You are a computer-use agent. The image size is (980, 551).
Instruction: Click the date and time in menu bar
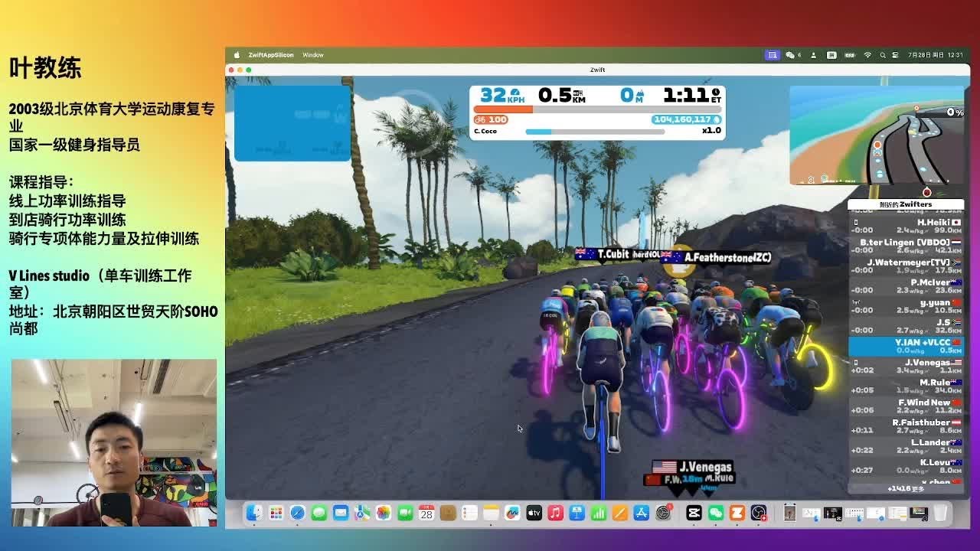(936, 55)
